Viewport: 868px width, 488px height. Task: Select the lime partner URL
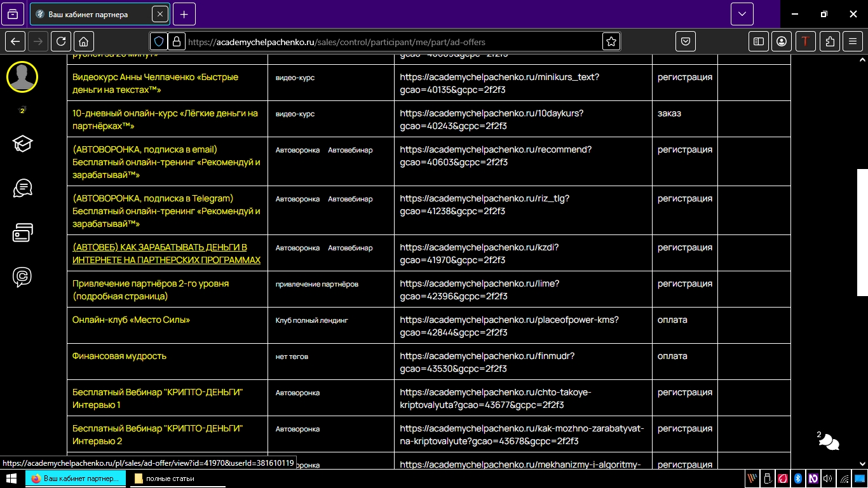pos(480,290)
